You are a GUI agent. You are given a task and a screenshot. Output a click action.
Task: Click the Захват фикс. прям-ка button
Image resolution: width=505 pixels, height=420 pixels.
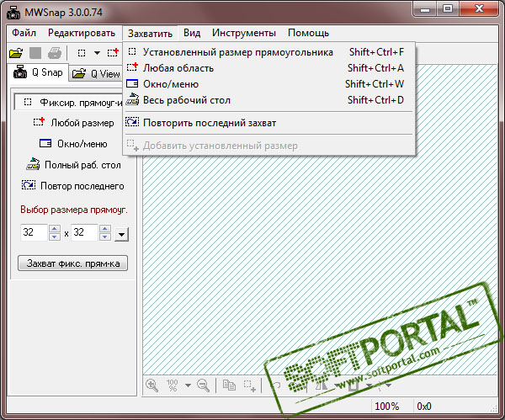tap(72, 263)
